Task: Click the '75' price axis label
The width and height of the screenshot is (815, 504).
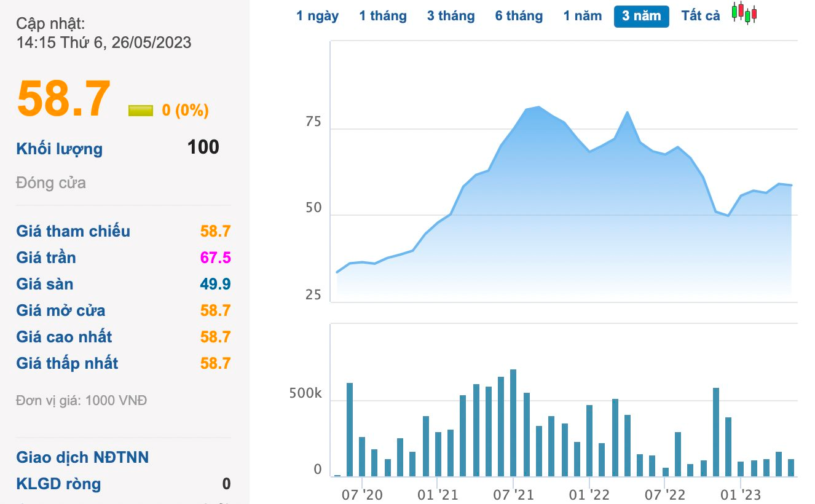Action: [x=313, y=122]
